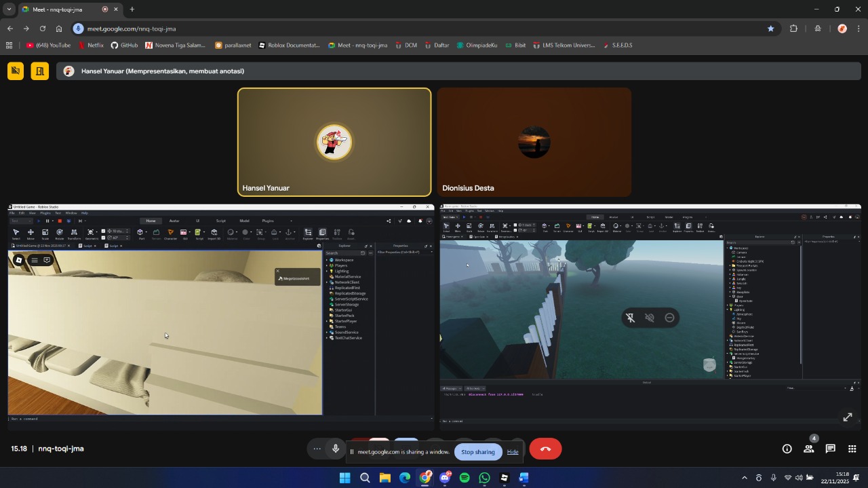Open the in-call chat messages panel
This screenshot has width=868, height=488.
pos(830,449)
